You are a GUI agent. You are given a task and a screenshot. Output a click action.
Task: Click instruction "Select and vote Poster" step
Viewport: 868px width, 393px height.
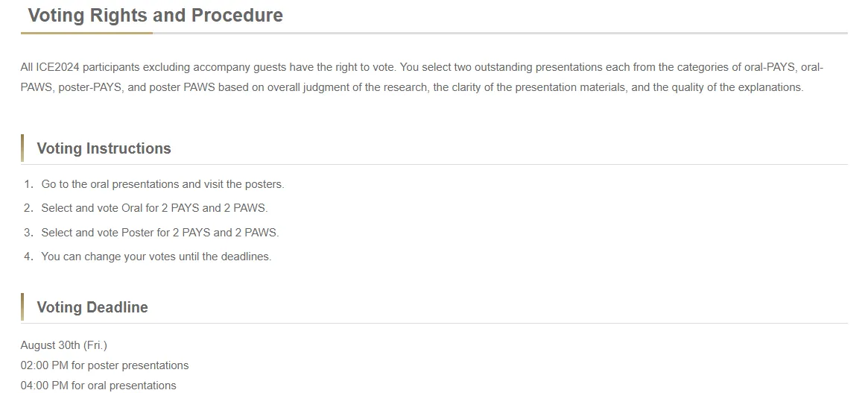pos(159,233)
